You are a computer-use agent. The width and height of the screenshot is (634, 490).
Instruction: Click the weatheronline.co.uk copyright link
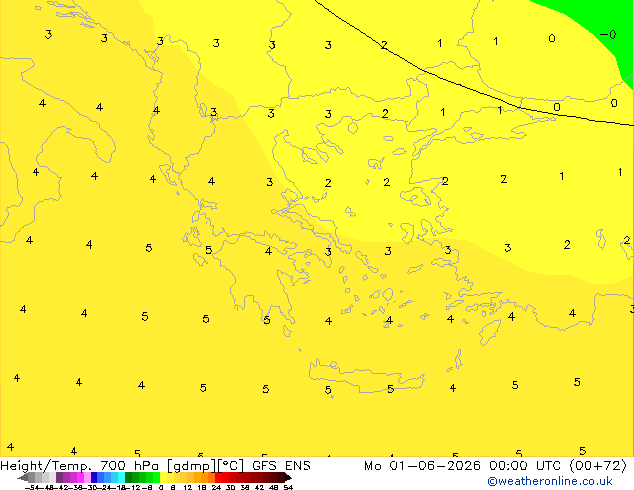pos(550,481)
